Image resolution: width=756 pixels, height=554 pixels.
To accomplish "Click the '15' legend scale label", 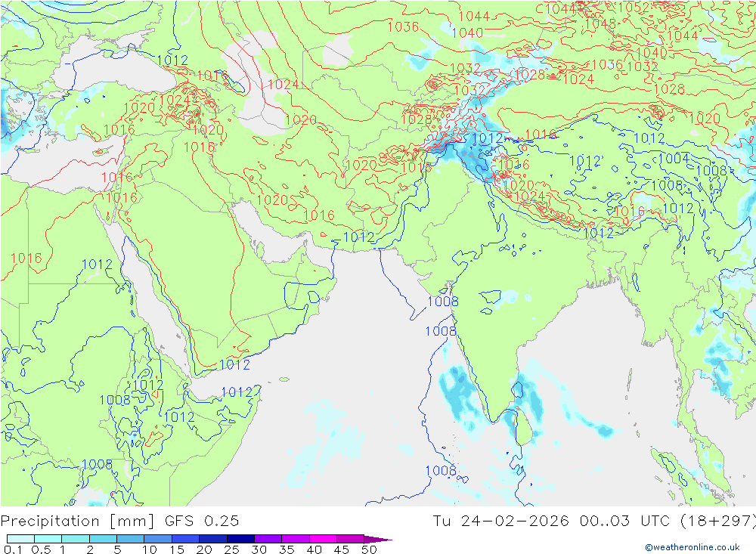I will click(177, 549).
